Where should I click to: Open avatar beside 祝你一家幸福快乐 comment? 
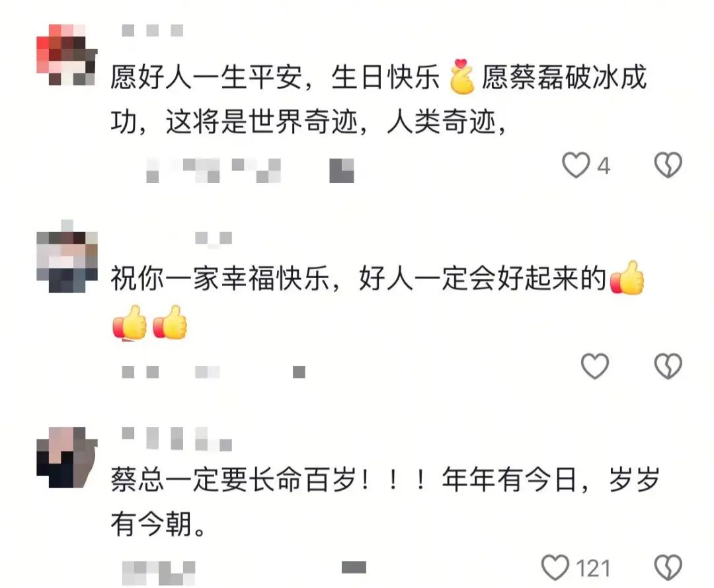67,261
